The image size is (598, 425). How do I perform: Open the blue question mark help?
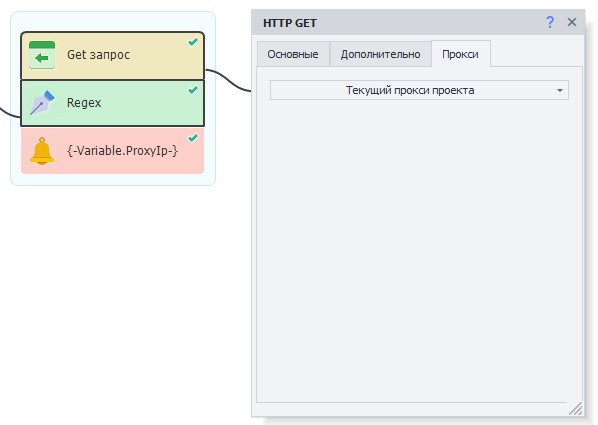pyautogui.click(x=550, y=23)
